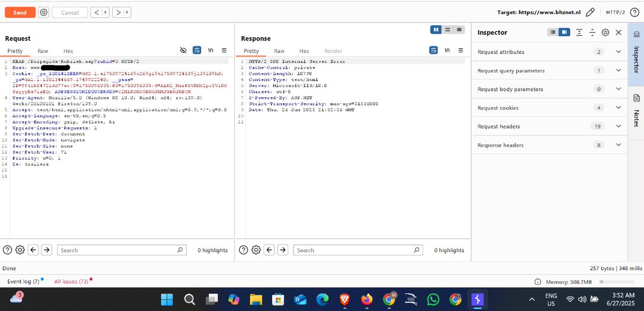Open Response search help icon
This screenshot has height=311, width=644.
(244, 250)
